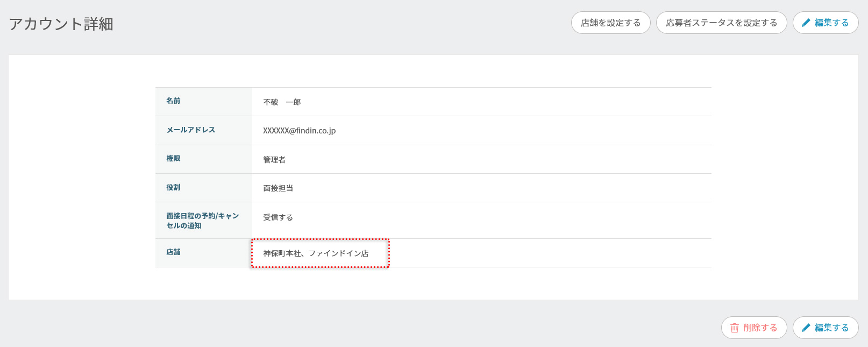The height and width of the screenshot is (347, 868).
Task: Open 店舗を設定する store settings
Action: [610, 23]
